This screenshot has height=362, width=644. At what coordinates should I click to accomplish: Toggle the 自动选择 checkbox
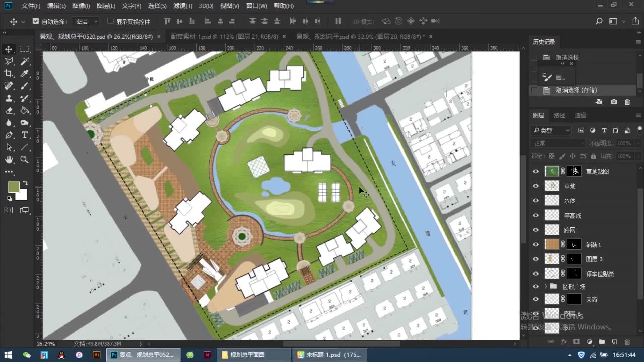[x=36, y=21]
